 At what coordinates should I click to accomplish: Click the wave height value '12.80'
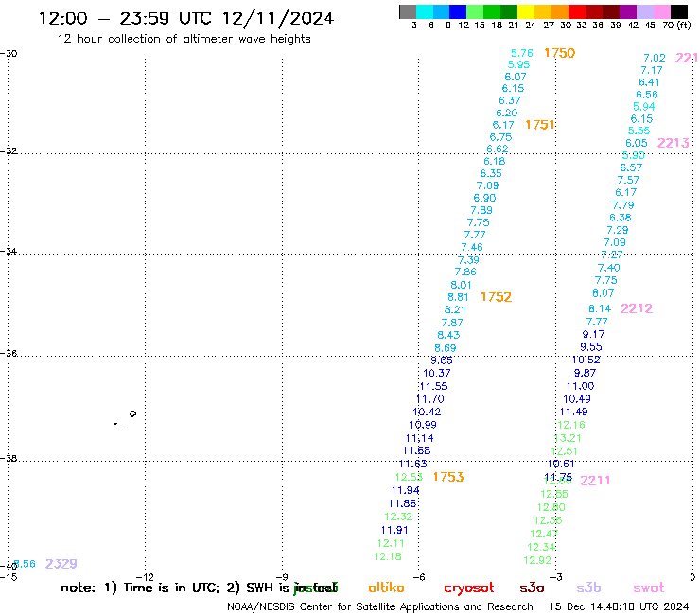click(x=551, y=507)
